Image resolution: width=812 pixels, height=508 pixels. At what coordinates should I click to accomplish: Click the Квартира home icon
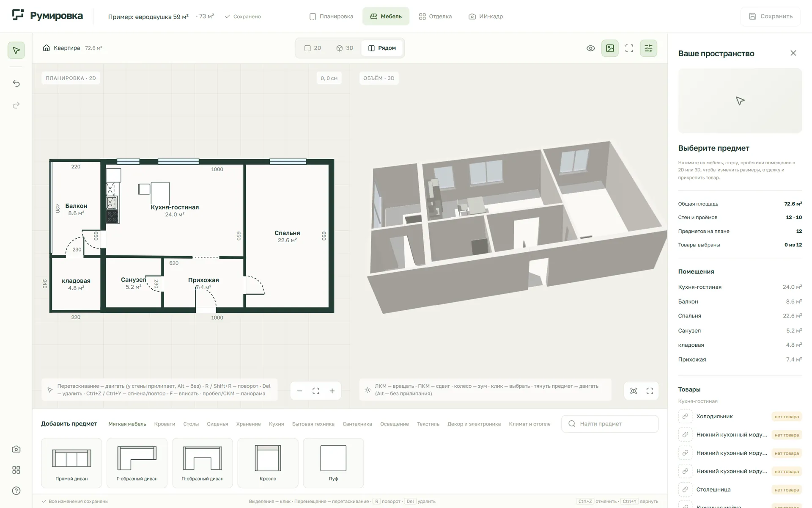tap(47, 48)
